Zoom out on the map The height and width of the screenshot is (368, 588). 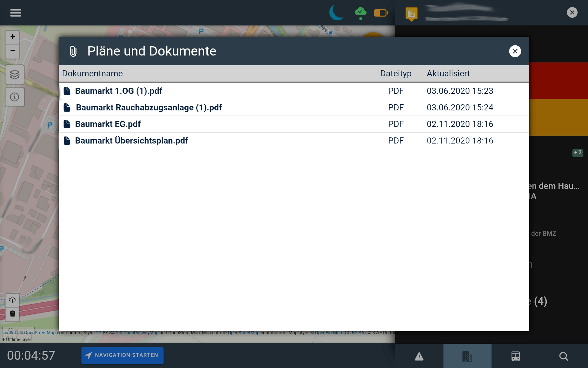13,51
